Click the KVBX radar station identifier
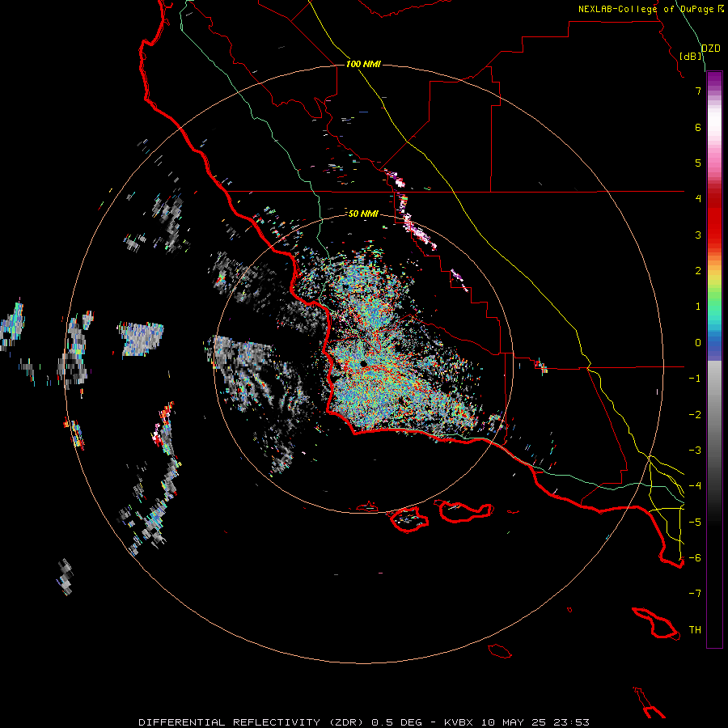This screenshot has width=728, height=728. coord(459,722)
